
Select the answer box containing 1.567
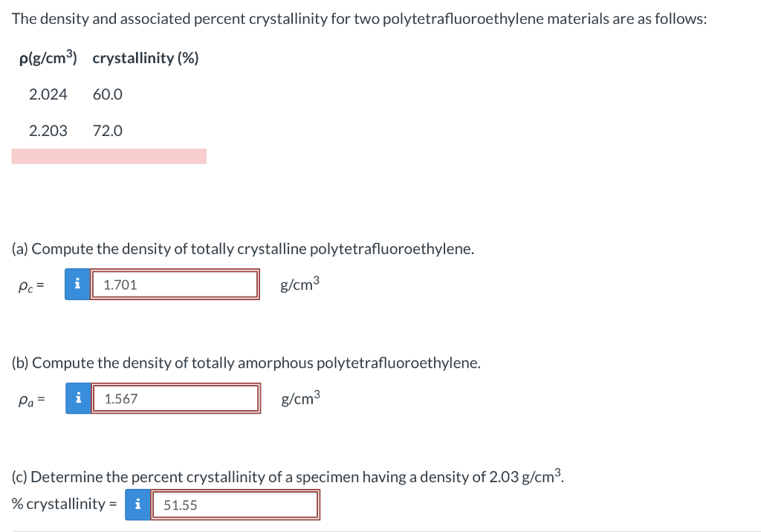point(175,398)
